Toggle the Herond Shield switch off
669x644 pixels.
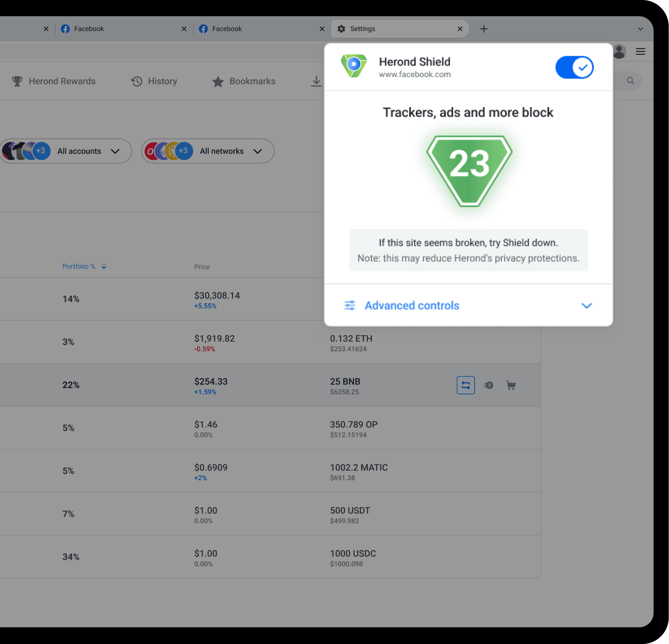pyautogui.click(x=575, y=67)
